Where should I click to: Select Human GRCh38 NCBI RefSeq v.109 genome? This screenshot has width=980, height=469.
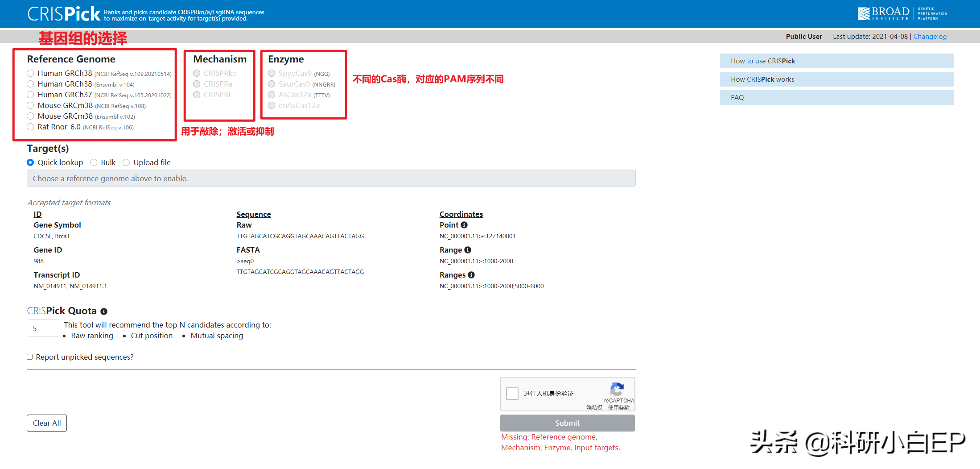point(30,73)
